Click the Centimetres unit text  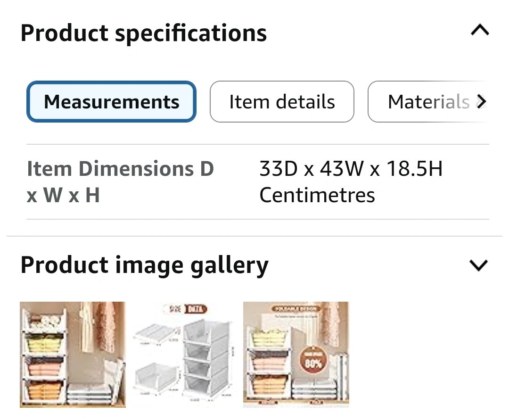pos(317,195)
